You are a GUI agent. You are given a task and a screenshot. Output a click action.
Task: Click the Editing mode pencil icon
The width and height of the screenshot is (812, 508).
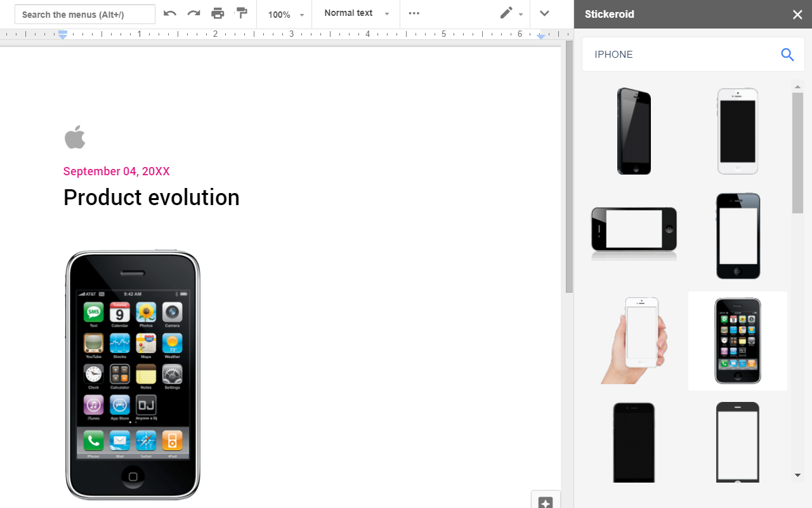click(506, 13)
